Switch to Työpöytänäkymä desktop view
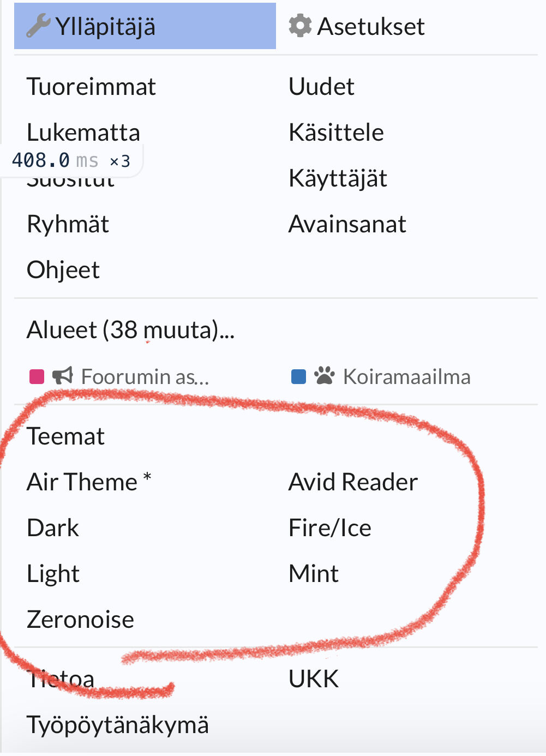The image size is (546, 756). [x=117, y=725]
